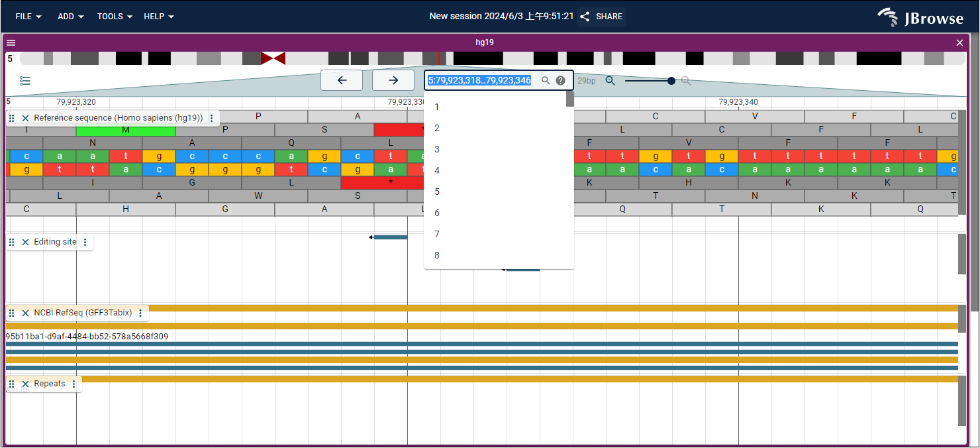
Task: Click the 29bp region size label
Action: [587, 81]
